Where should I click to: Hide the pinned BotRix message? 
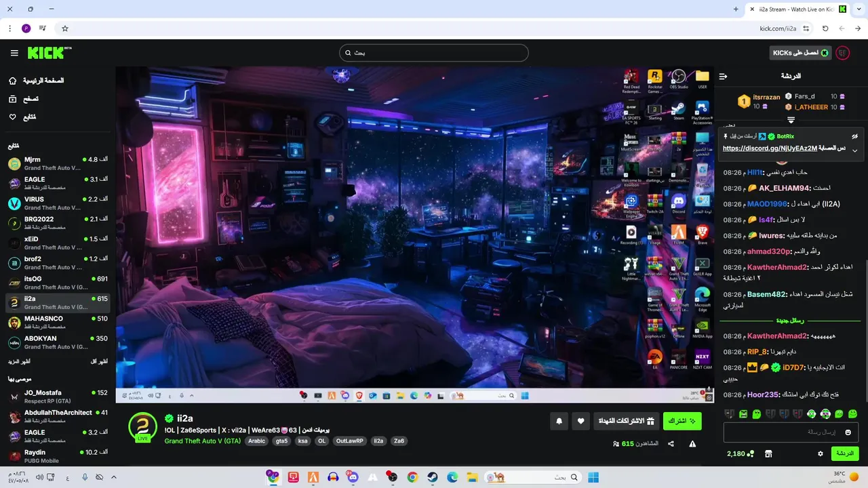(x=854, y=136)
